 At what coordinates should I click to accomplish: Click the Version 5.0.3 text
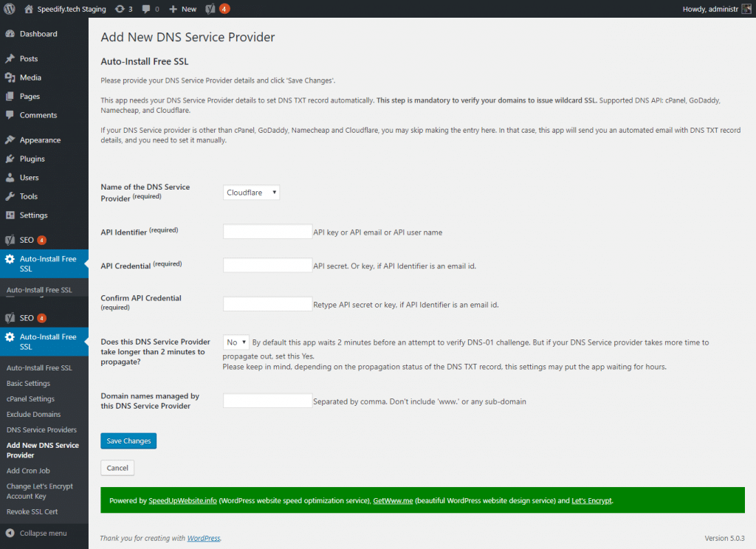point(724,538)
